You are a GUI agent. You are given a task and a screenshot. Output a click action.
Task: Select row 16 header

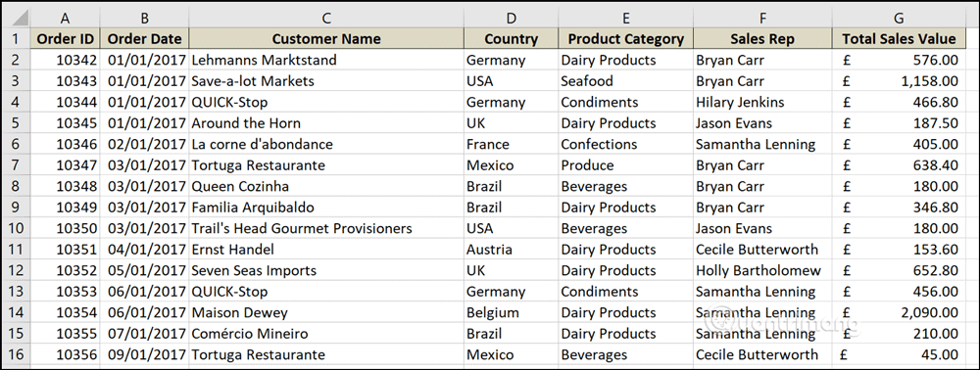click(x=16, y=355)
